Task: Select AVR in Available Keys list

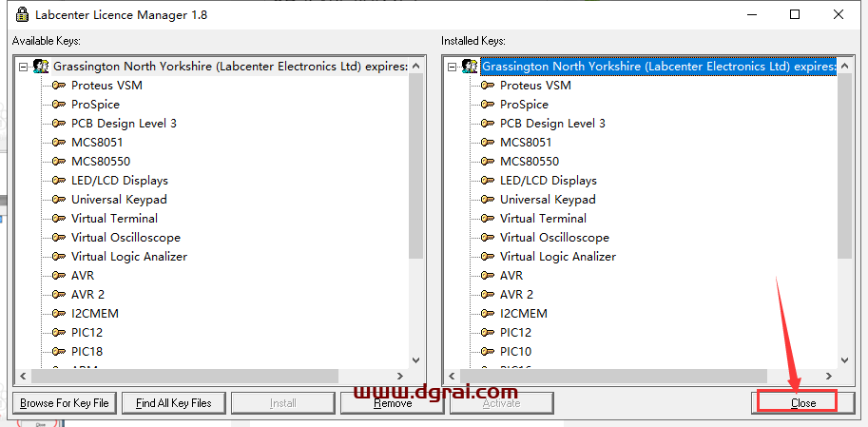Action: click(x=83, y=275)
